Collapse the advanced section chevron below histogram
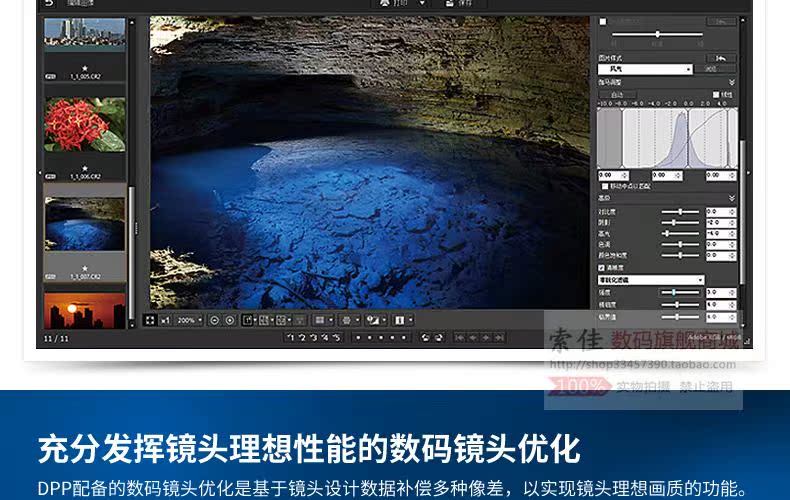The image size is (790, 500). click(732, 198)
